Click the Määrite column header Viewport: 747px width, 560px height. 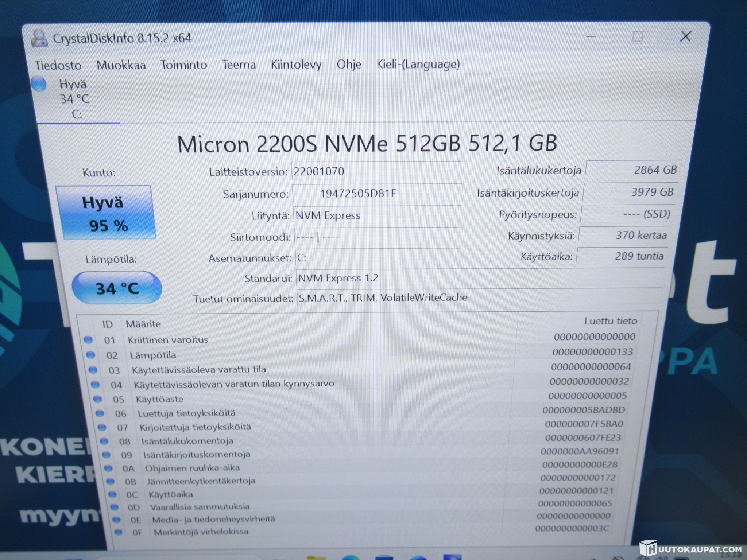click(143, 324)
